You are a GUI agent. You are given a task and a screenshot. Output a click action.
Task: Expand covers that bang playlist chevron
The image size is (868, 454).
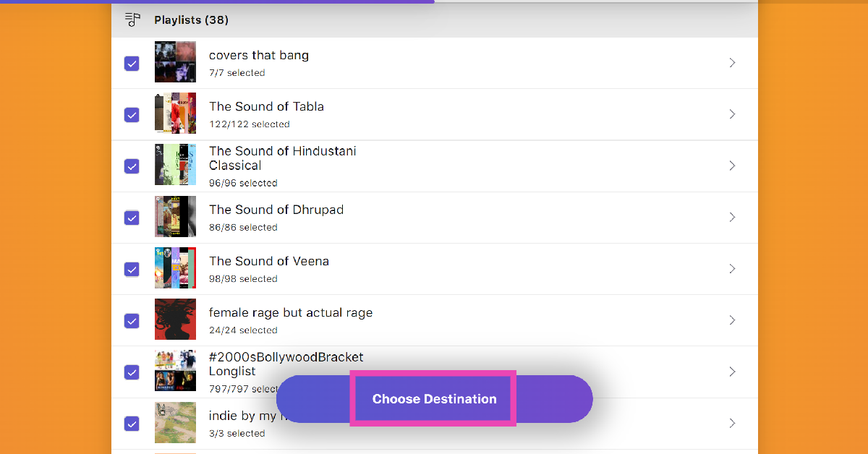coord(732,63)
